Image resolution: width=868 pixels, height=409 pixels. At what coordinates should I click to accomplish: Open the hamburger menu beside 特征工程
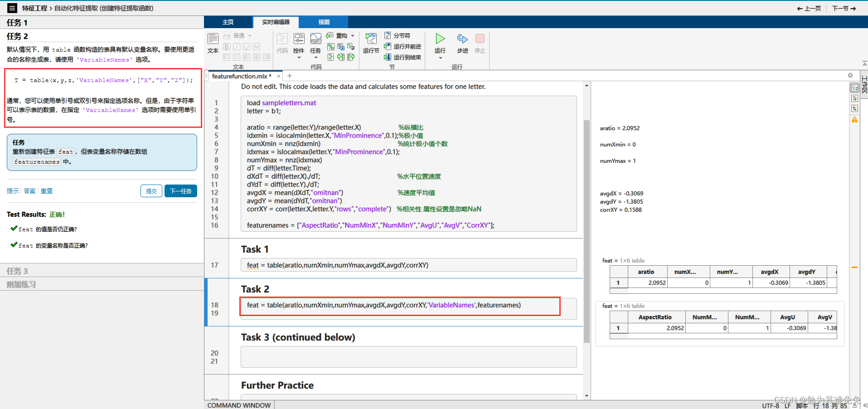12,8
